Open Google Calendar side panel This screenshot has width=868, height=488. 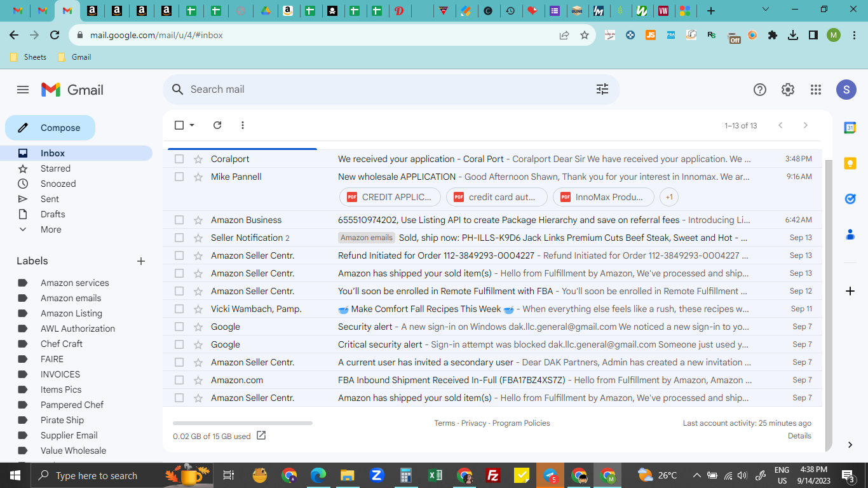(x=850, y=128)
